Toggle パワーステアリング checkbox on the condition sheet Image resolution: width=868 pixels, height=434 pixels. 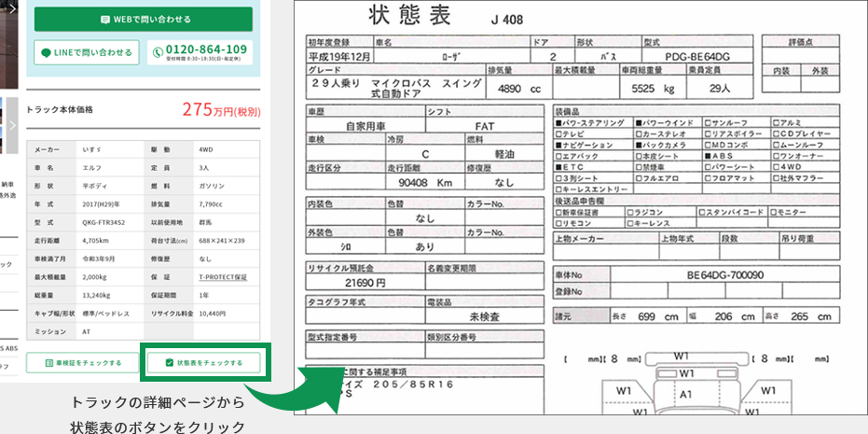tap(558, 123)
